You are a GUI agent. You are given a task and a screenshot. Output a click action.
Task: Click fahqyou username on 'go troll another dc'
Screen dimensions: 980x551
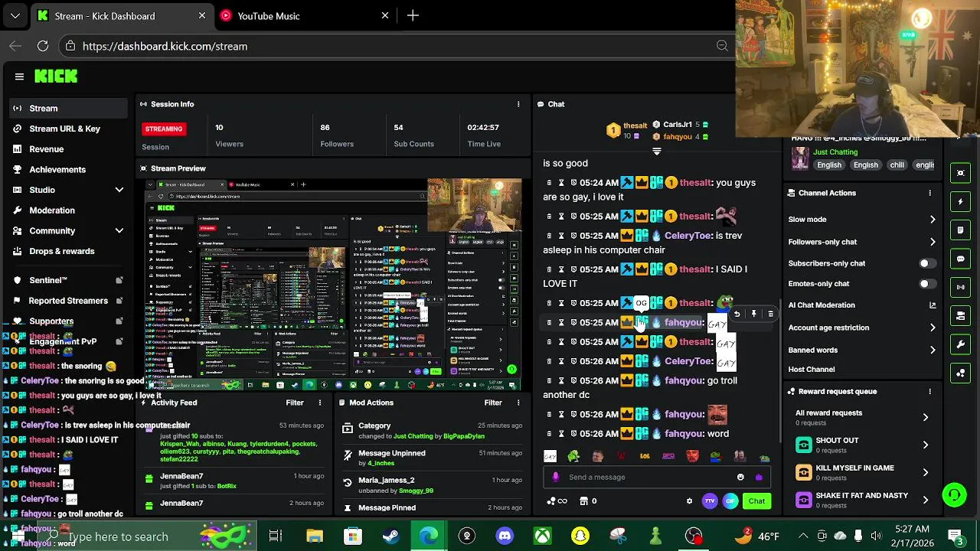[683, 380]
